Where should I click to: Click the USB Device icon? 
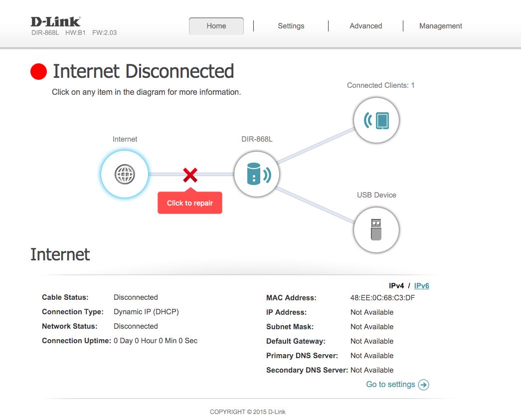click(376, 230)
